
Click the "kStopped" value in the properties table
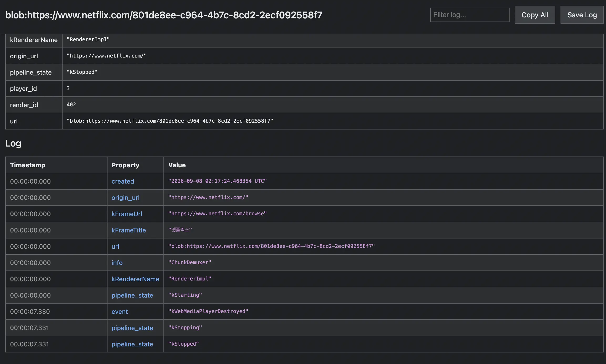click(82, 72)
